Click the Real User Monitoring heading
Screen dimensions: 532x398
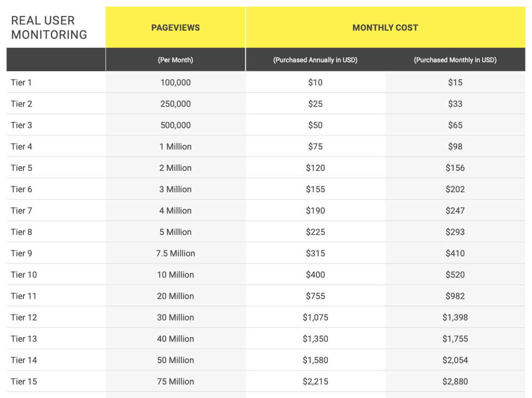pos(49,28)
